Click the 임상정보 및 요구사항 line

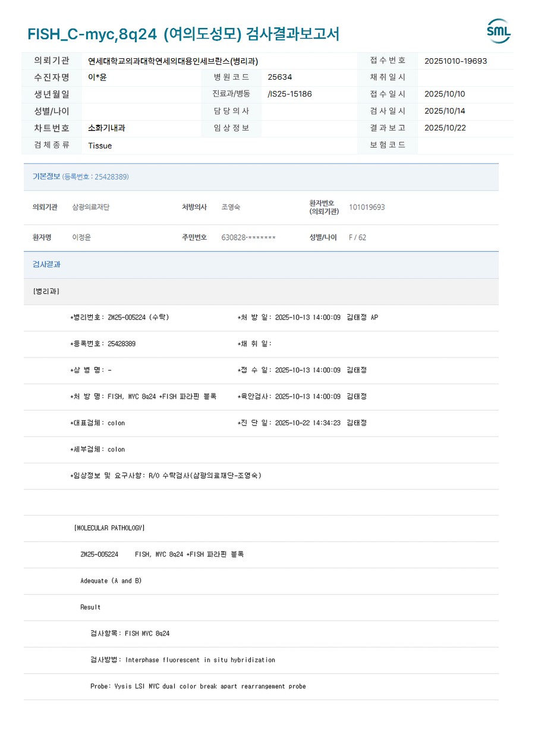pyautogui.click(x=166, y=475)
